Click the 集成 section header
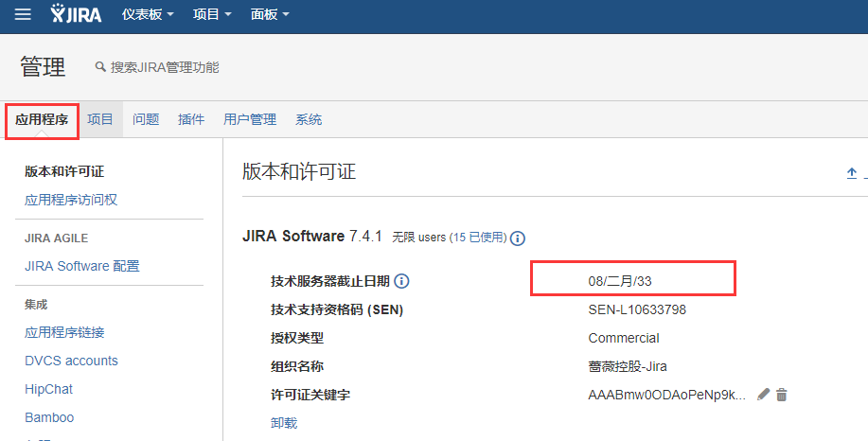This screenshot has height=441, width=868. (x=36, y=305)
